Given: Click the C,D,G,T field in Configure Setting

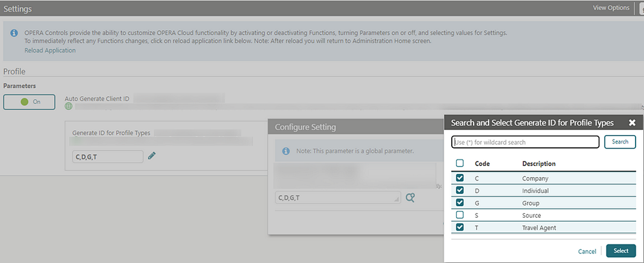Looking at the screenshot, I should [338, 198].
